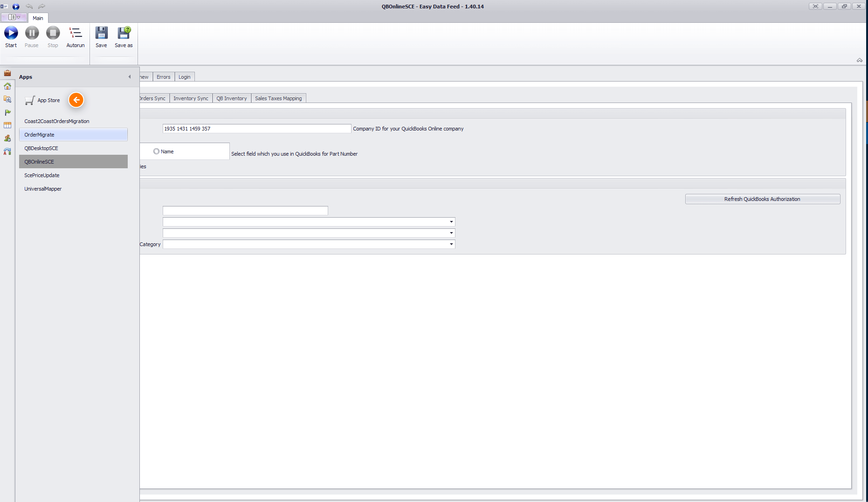Select ScePriceUpdate app in list
This screenshot has height=502, width=868.
(x=73, y=175)
